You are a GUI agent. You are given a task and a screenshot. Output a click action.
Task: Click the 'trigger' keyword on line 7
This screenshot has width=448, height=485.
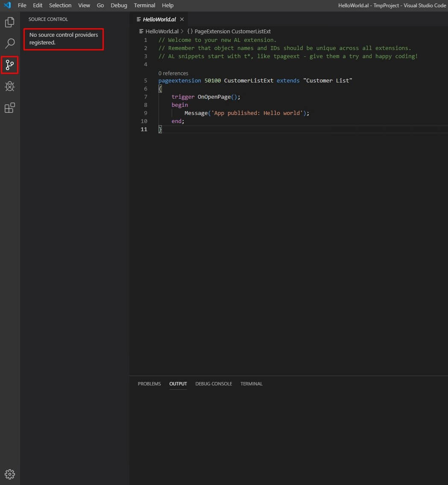click(183, 97)
